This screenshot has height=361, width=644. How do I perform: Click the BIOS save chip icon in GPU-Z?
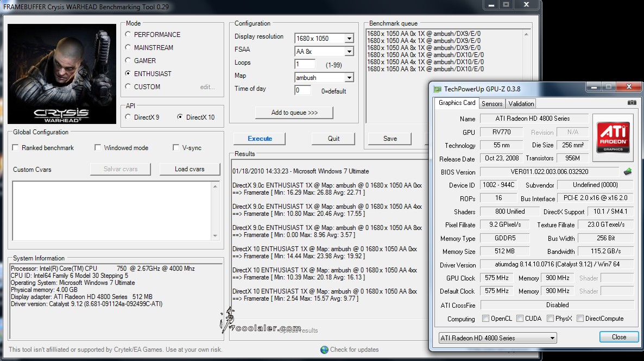coord(627,171)
